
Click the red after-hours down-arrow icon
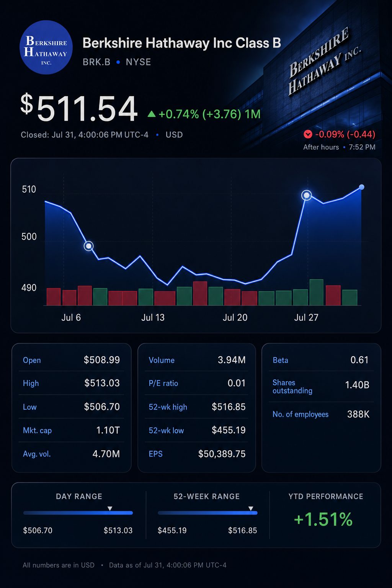pyautogui.click(x=308, y=134)
